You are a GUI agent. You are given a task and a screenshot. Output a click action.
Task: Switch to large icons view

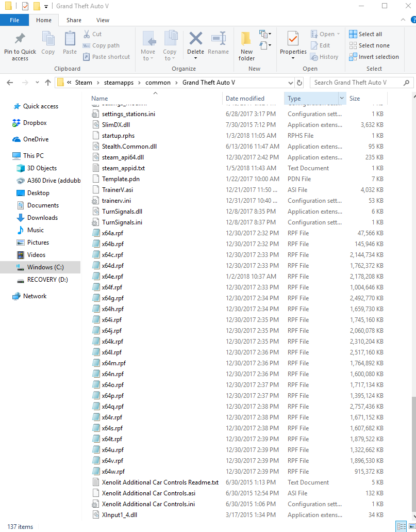412,526
